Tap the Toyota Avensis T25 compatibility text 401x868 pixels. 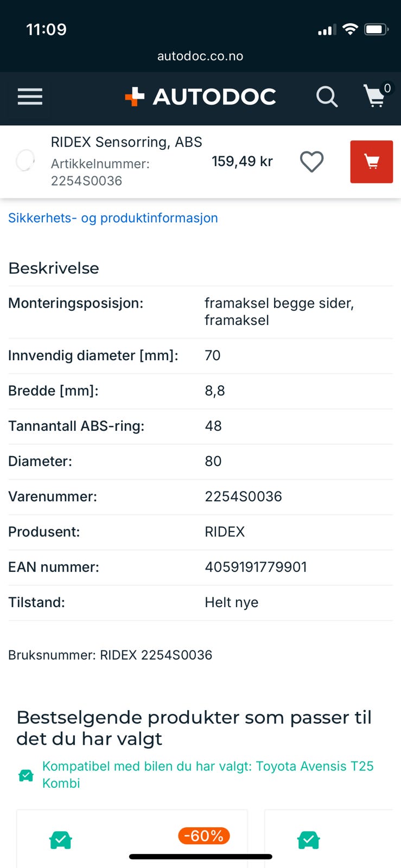coord(208,774)
